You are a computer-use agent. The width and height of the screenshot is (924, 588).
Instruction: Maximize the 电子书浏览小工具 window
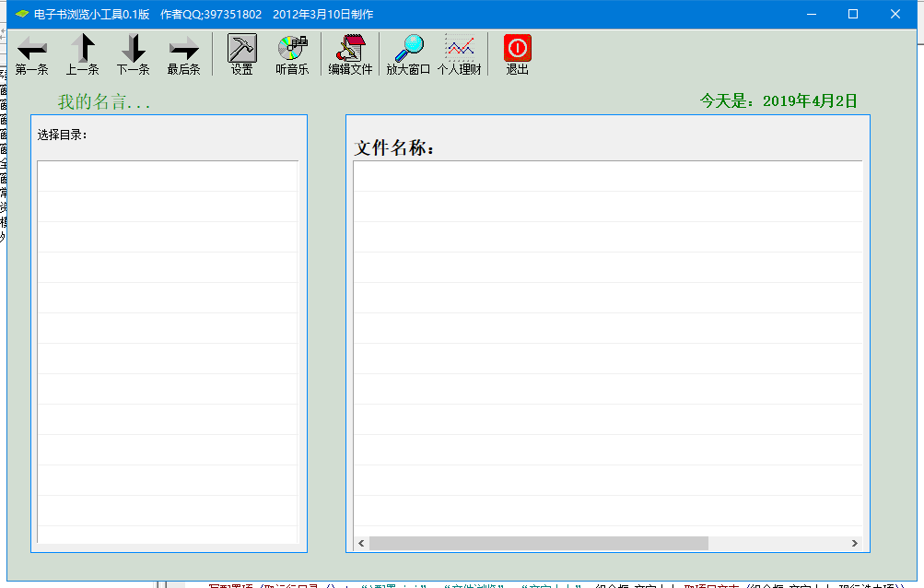click(853, 14)
